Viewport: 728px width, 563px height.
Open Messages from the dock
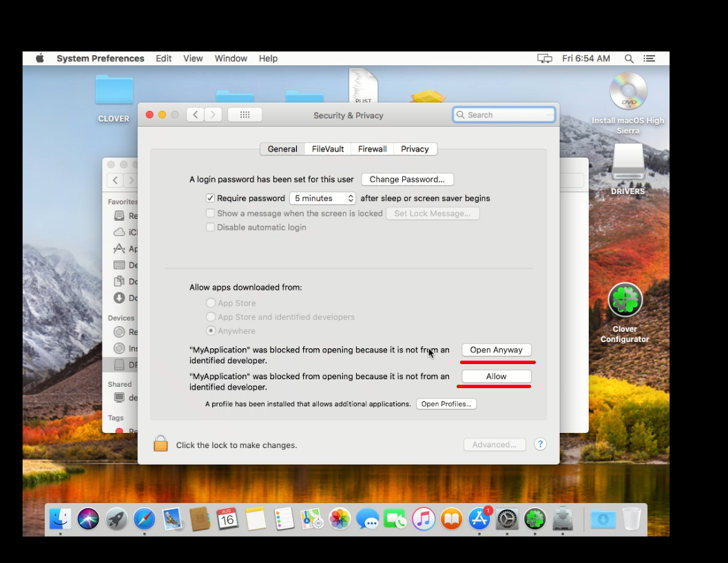click(368, 518)
